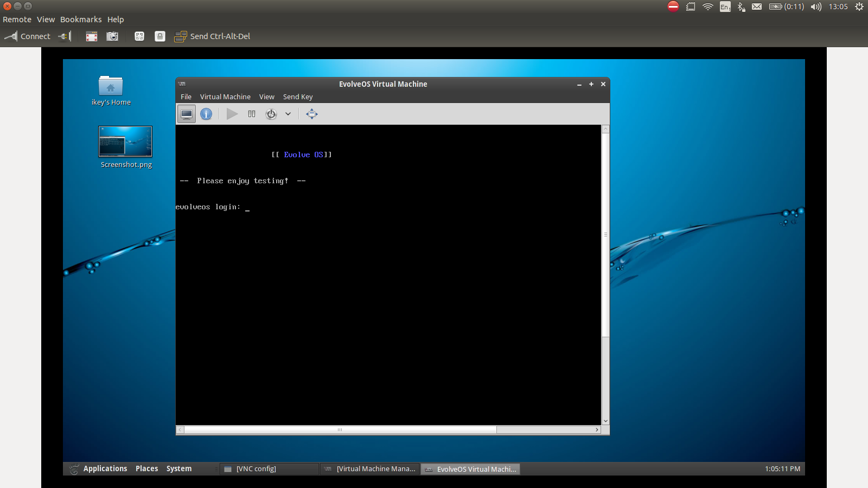Screen dimensions: 868x488
Task: Switch to VNC config taskbar window
Action: coord(269,469)
